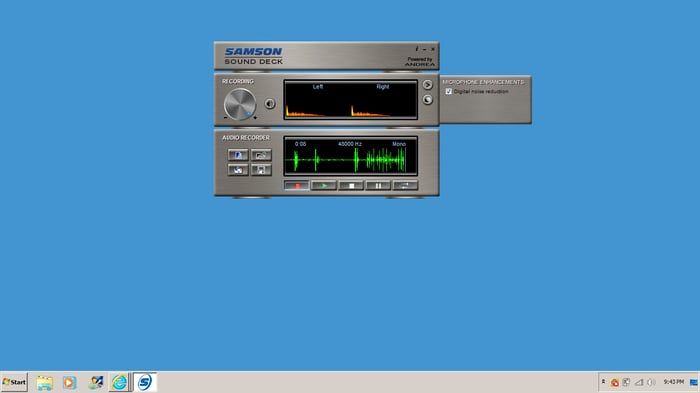Toggle the loop/repeat button
The image size is (700, 393).
(x=405, y=185)
